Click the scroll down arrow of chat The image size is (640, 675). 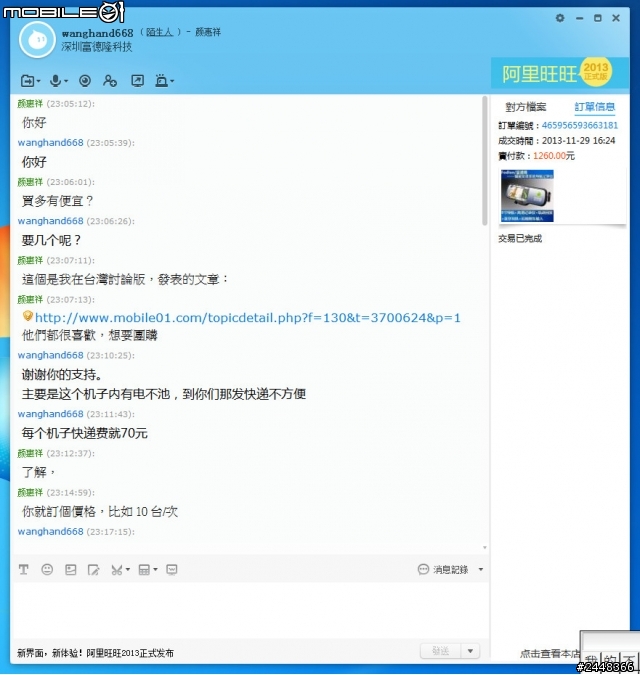pyautogui.click(x=485, y=548)
